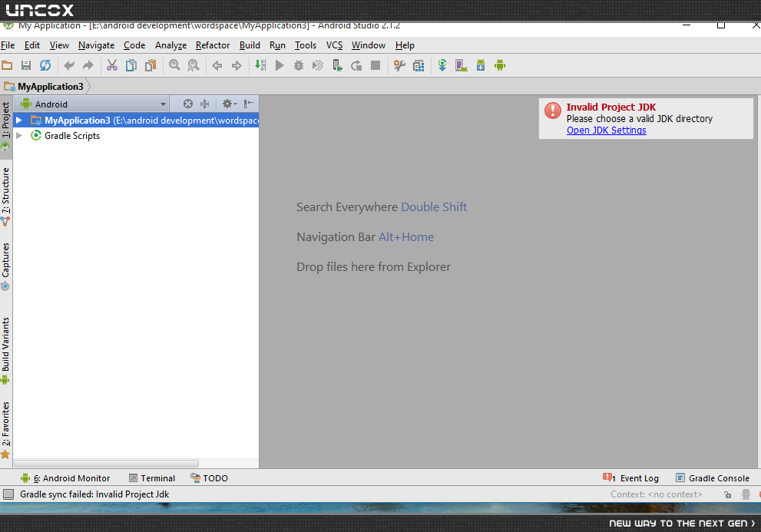The image size is (761, 532).
Task: Hide the Project panel with the hide icon
Action: point(249,104)
